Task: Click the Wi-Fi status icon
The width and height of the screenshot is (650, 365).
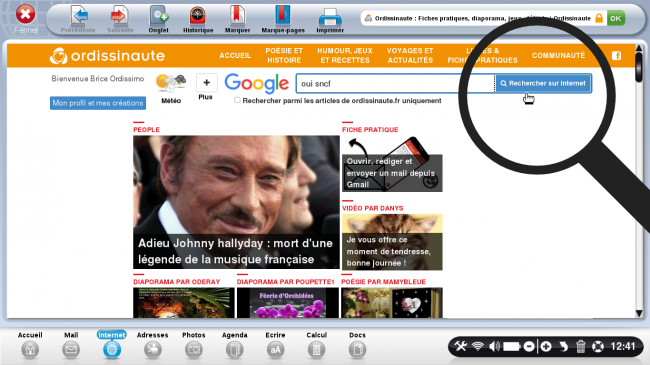Action: coord(478,346)
